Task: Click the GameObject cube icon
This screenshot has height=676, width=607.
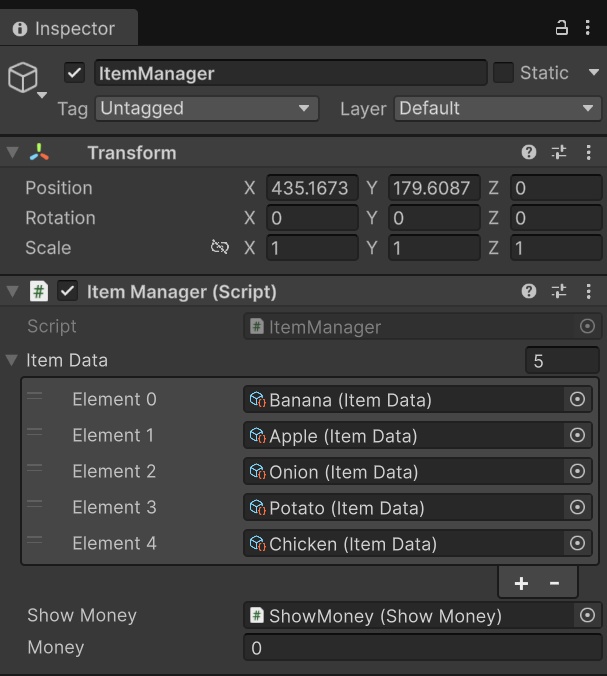Action: [x=23, y=77]
